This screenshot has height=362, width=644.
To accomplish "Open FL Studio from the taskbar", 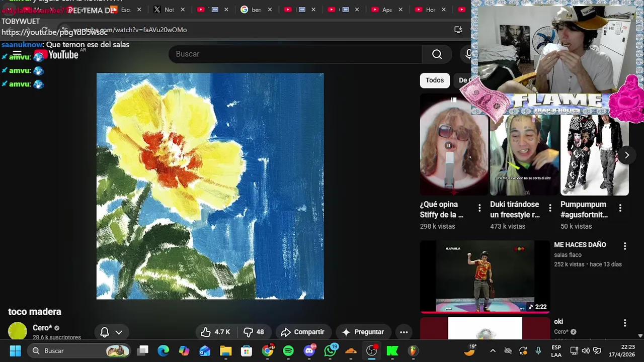I will (413, 350).
